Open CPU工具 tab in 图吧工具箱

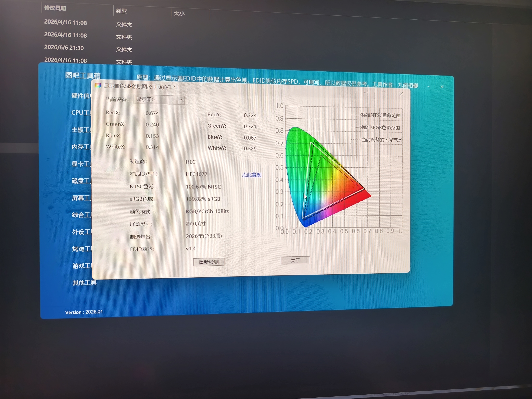pos(81,113)
